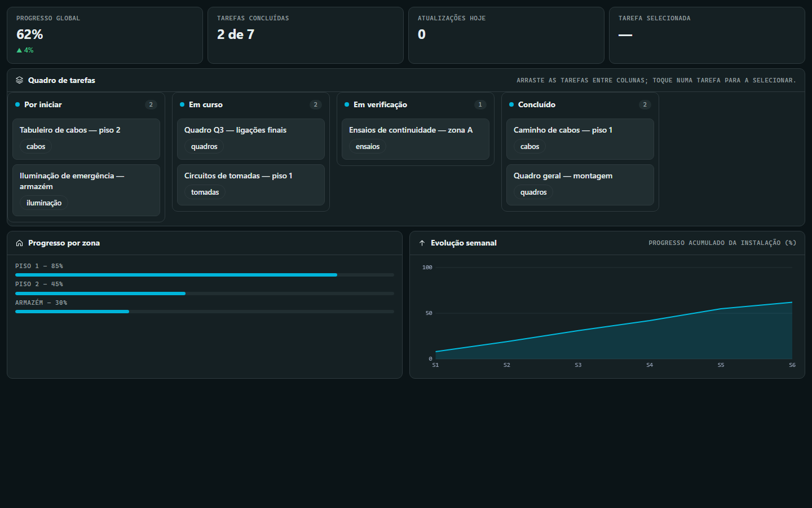Image resolution: width=812 pixels, height=508 pixels.
Task: Click the tomadas tag chip
Action: click(205, 192)
